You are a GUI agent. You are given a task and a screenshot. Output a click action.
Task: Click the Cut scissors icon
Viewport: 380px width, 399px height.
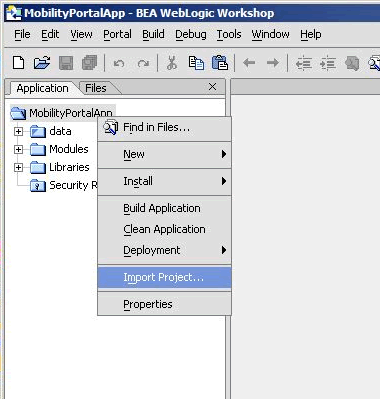tap(172, 63)
